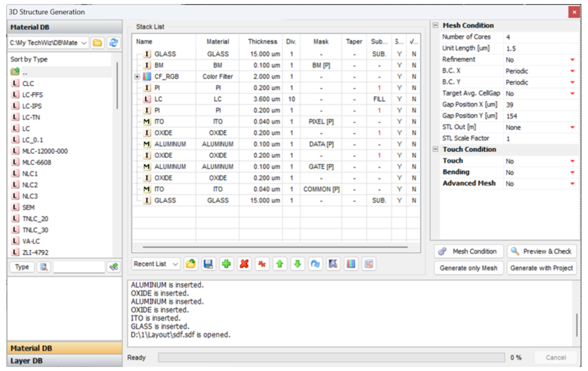Click the Thickness column header
Screen dimensions: 588x371
262,42
